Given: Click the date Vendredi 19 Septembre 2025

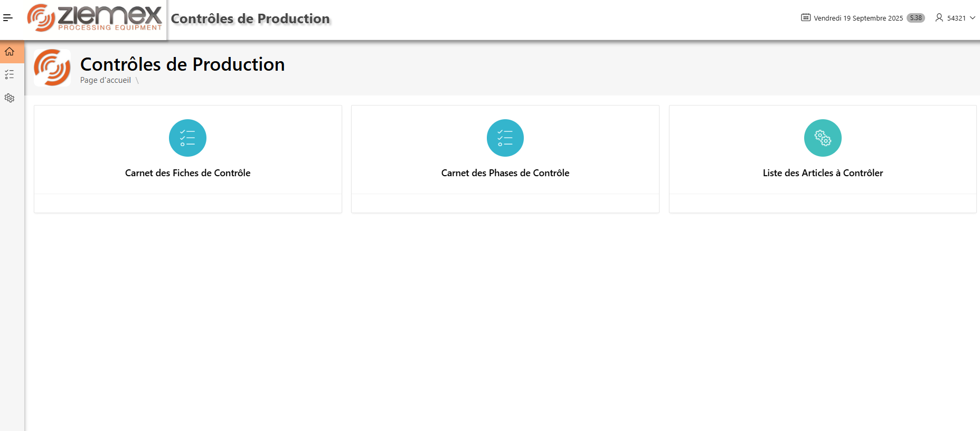Looking at the screenshot, I should click(858, 18).
